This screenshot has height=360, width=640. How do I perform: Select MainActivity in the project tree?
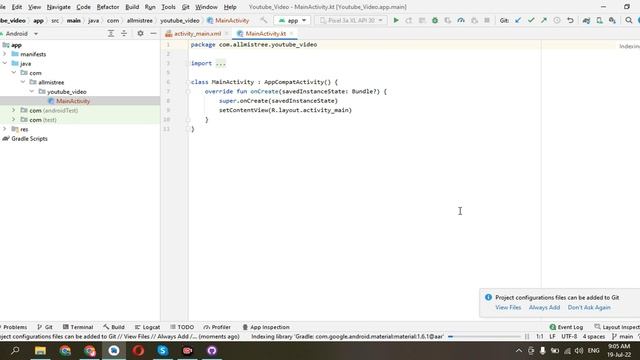(x=73, y=101)
